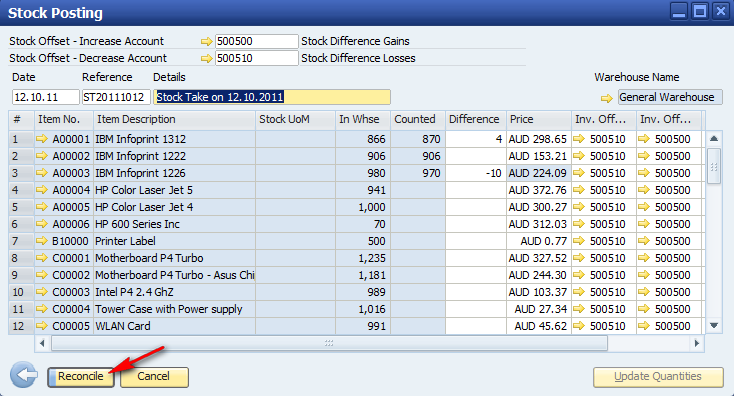734x396 pixels.
Task: Open link arrow before 500500 in row 8
Action: click(644, 257)
